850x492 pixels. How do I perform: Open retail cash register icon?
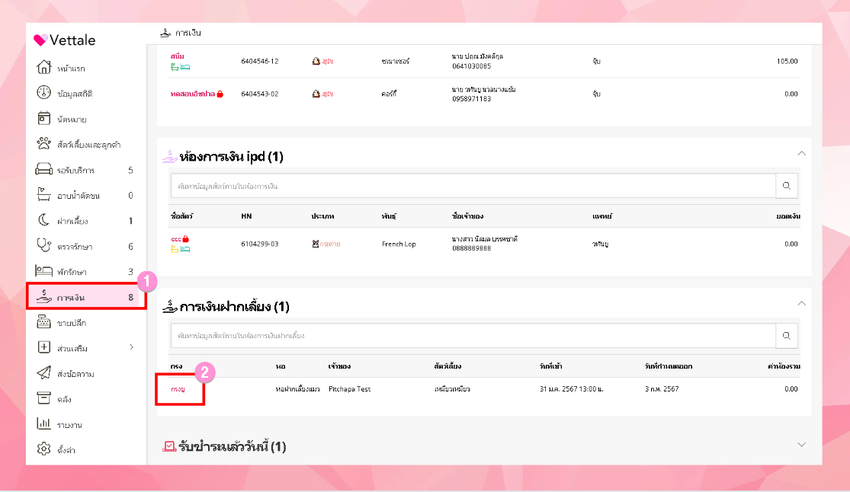click(44, 322)
